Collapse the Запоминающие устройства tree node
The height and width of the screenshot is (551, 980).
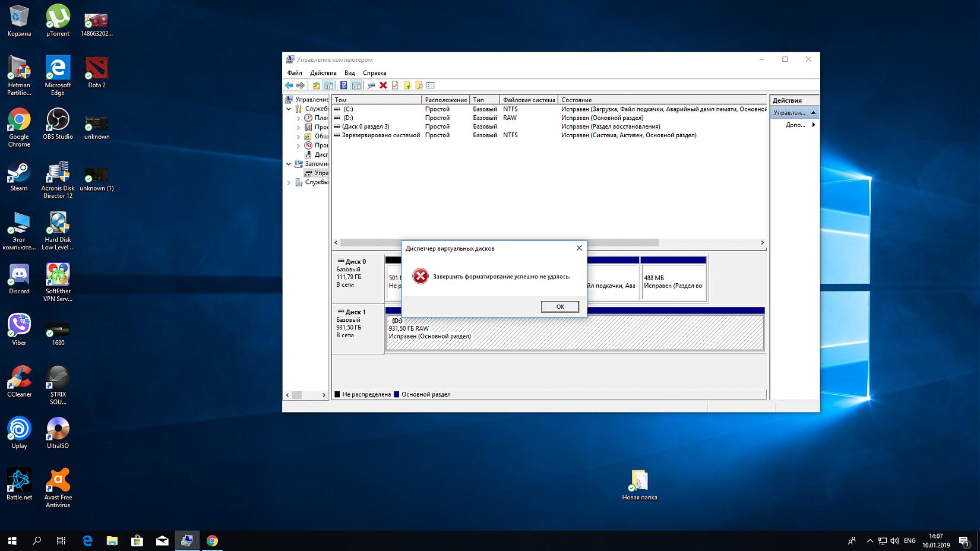pos(289,164)
